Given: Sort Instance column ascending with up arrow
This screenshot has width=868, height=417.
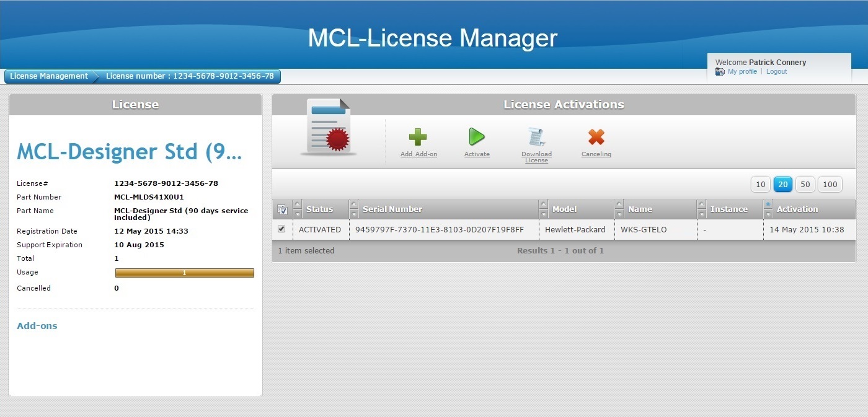Looking at the screenshot, I should (x=701, y=204).
